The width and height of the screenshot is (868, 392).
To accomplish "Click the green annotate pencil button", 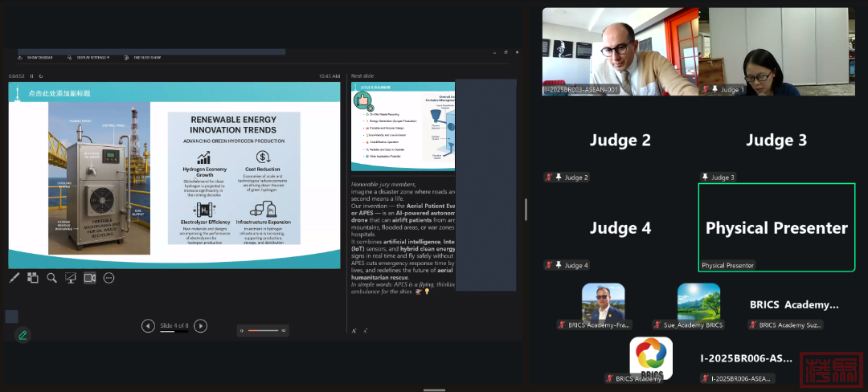I will click(x=23, y=335).
